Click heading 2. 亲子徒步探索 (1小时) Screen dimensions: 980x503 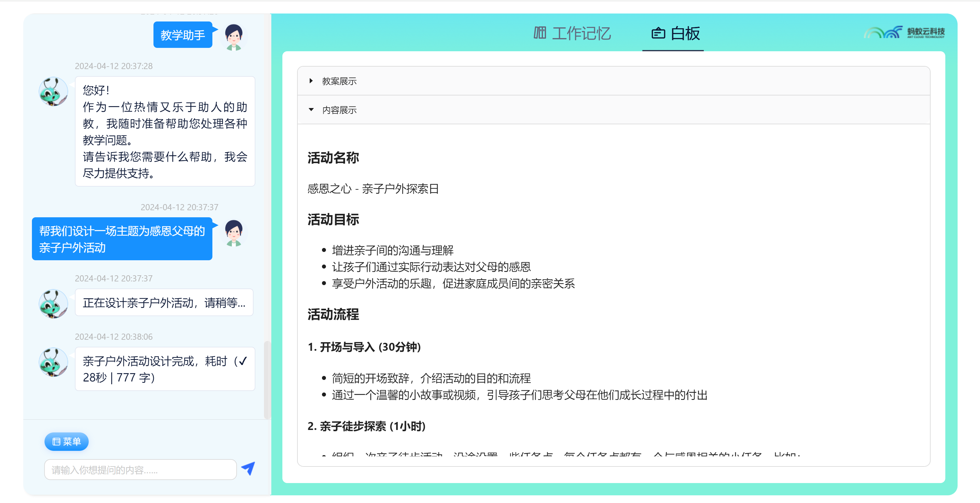click(366, 426)
